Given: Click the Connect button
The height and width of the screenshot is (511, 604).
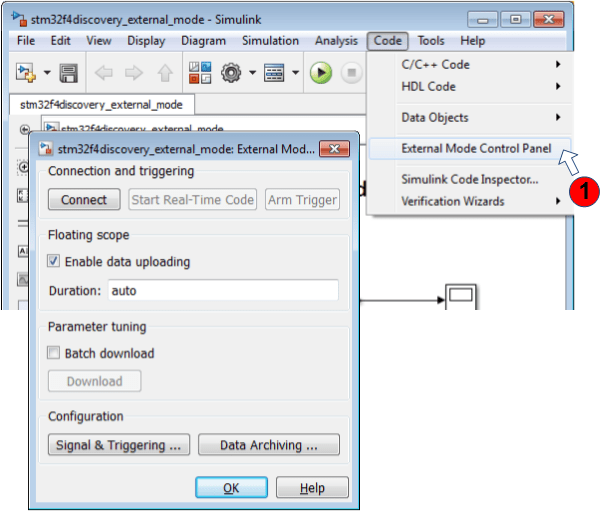Looking at the screenshot, I should (x=84, y=200).
